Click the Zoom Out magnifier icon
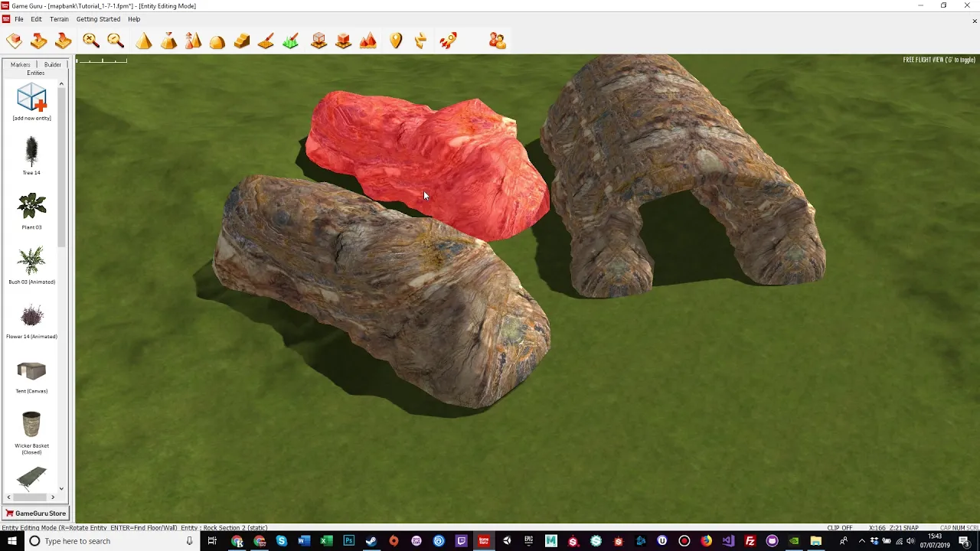 [x=116, y=41]
